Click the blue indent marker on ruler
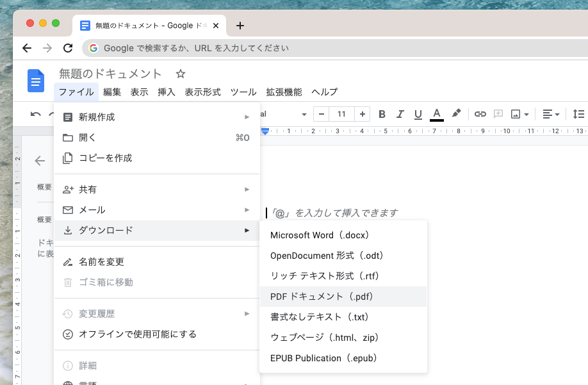This screenshot has width=588, height=385. pyautogui.click(x=265, y=131)
